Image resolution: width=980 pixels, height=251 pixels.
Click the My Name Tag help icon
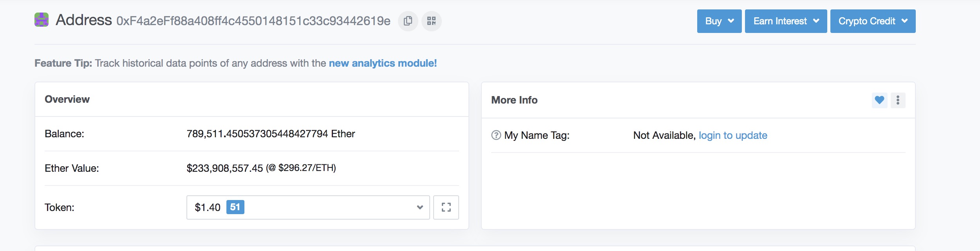tap(496, 135)
